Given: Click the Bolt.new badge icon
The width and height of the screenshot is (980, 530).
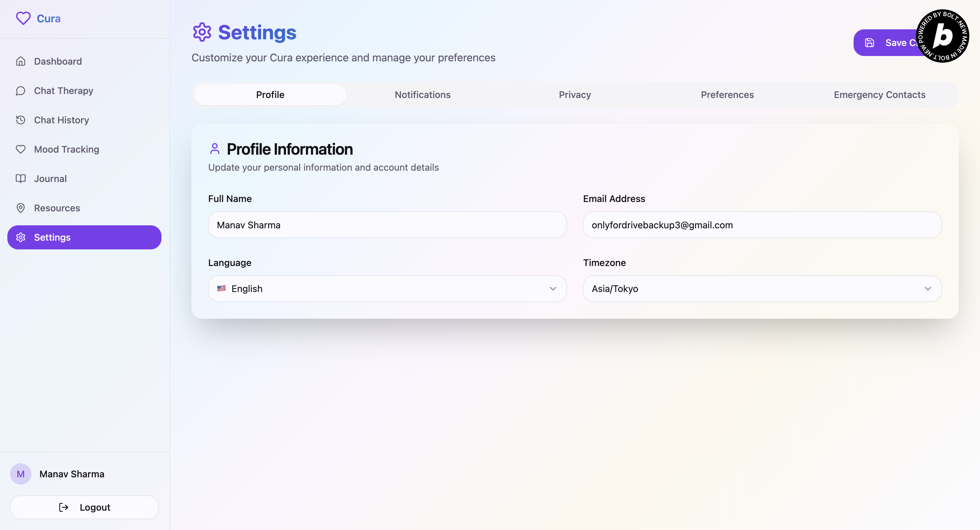Looking at the screenshot, I should click(942, 36).
